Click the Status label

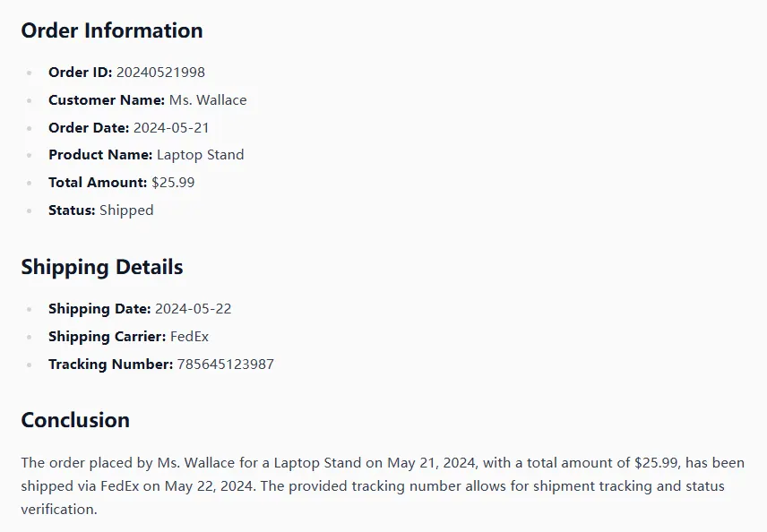pos(72,210)
